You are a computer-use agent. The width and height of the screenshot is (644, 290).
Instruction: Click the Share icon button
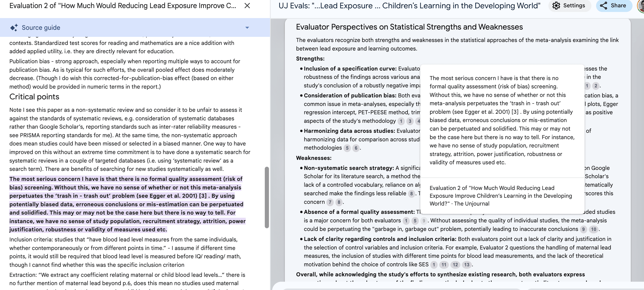point(603,5)
